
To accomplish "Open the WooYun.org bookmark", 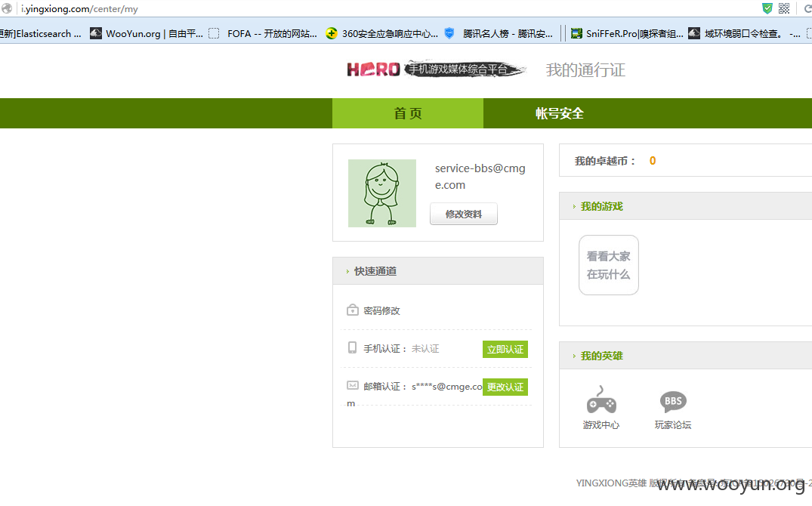I will 147,34.
